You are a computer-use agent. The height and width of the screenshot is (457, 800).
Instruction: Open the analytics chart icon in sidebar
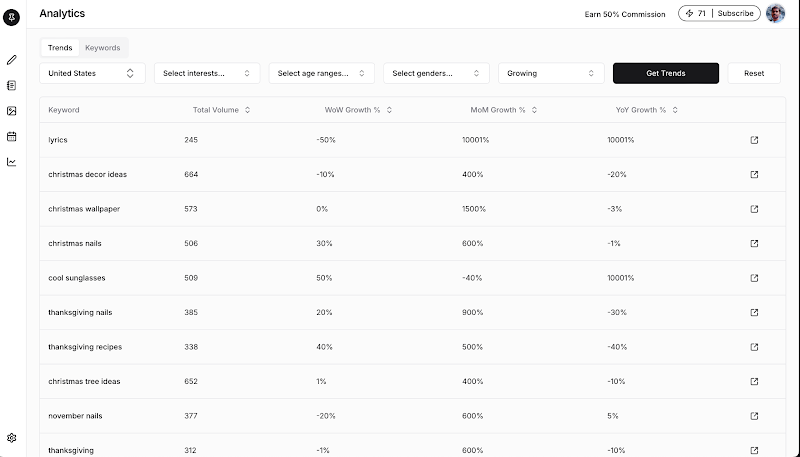coord(11,162)
